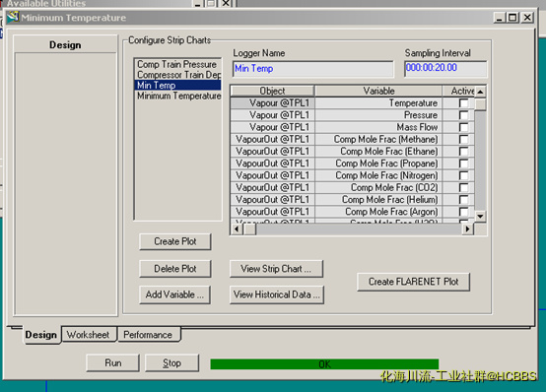Enable Active box for Comp Mole Frac (Helium)

[463, 200]
